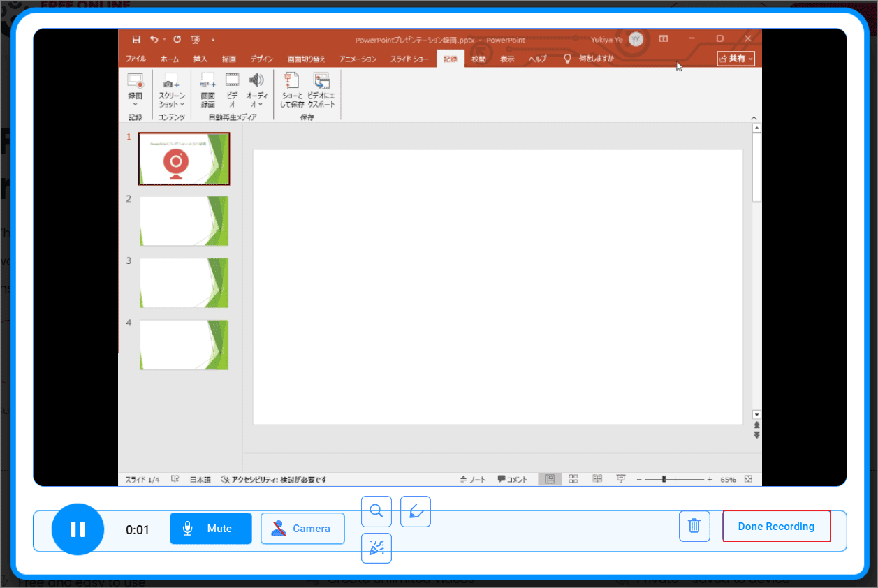This screenshot has height=588, width=878.
Task: Click the trash icon to discard recording
Action: [694, 526]
